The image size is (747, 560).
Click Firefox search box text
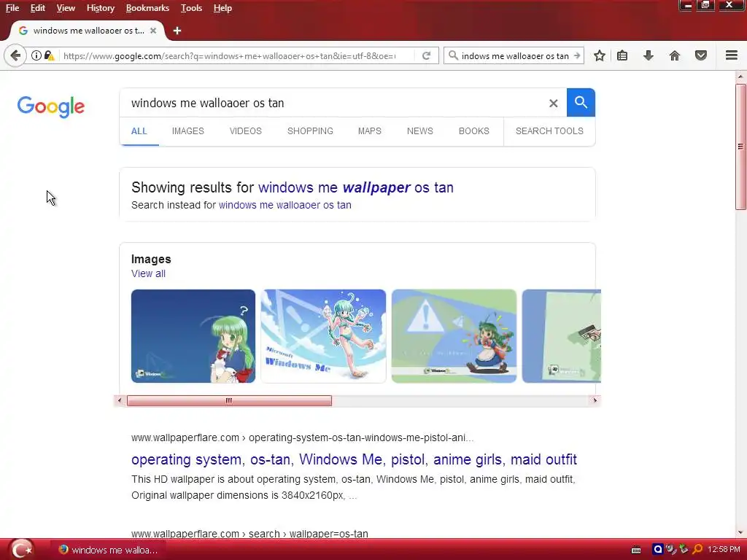[515, 55]
